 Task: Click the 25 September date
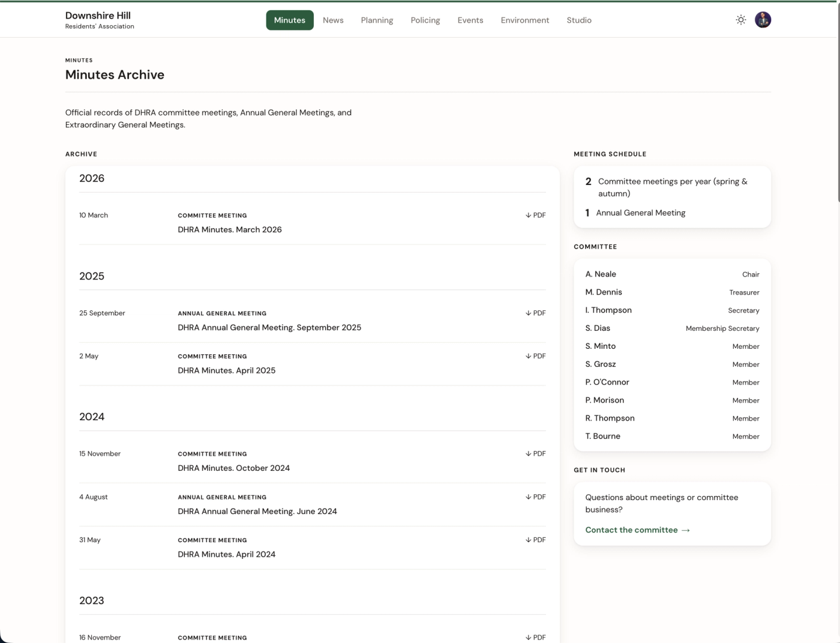pyautogui.click(x=102, y=313)
